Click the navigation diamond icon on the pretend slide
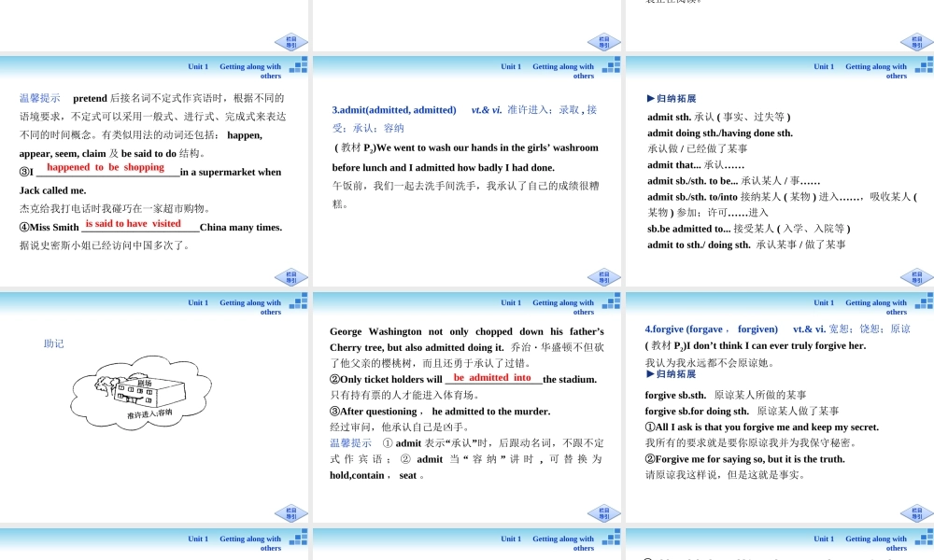This screenshot has height=560, width=934. tap(291, 278)
